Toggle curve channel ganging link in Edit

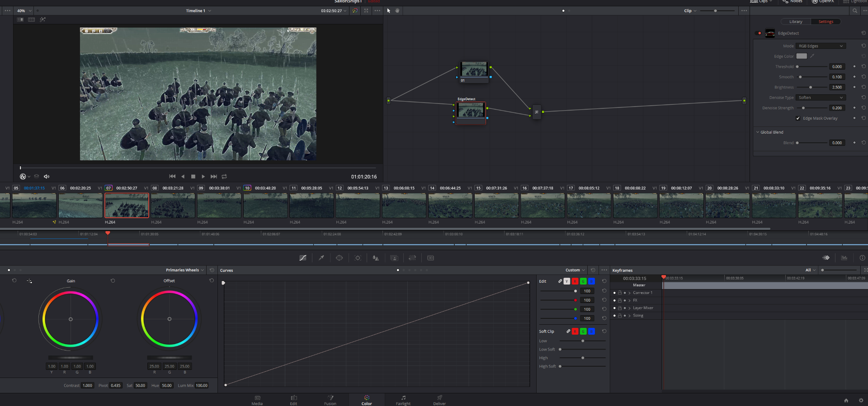click(x=560, y=281)
